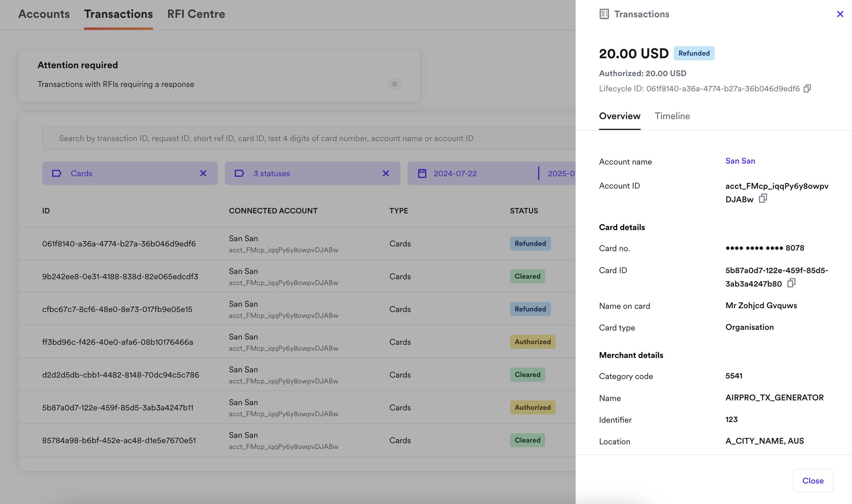Open the Accounts tab

44,14
